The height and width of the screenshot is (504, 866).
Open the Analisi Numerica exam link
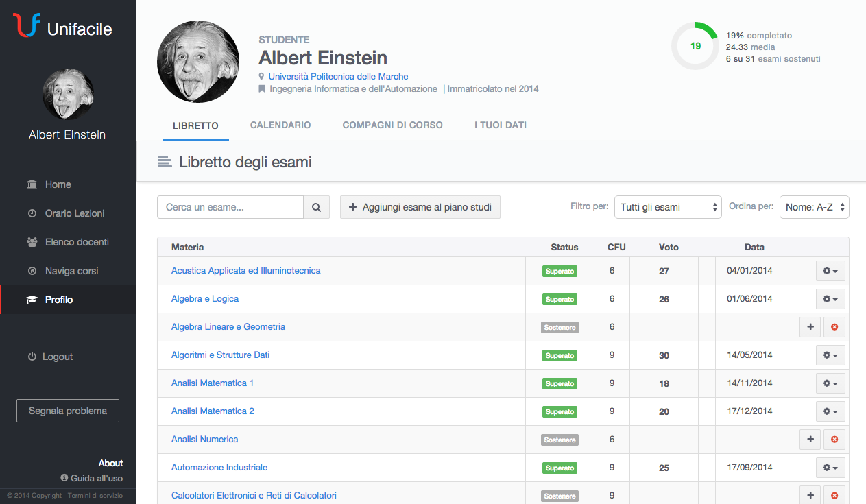click(x=205, y=440)
